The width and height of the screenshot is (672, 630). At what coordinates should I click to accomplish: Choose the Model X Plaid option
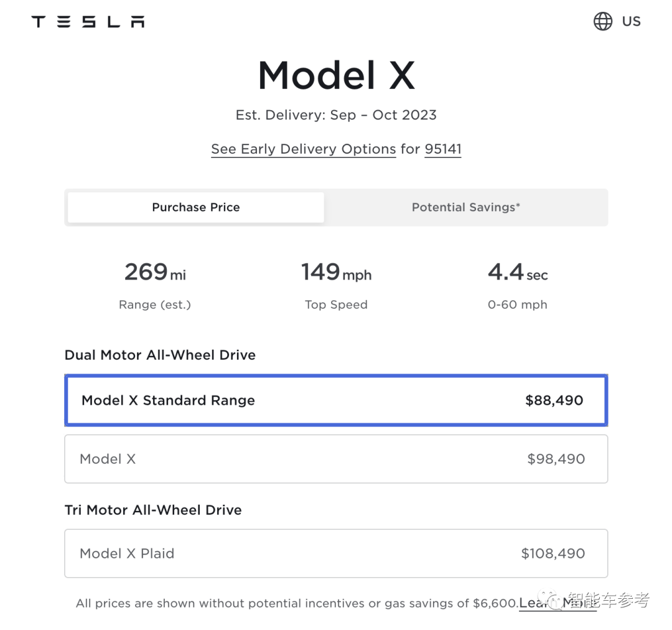[336, 553]
